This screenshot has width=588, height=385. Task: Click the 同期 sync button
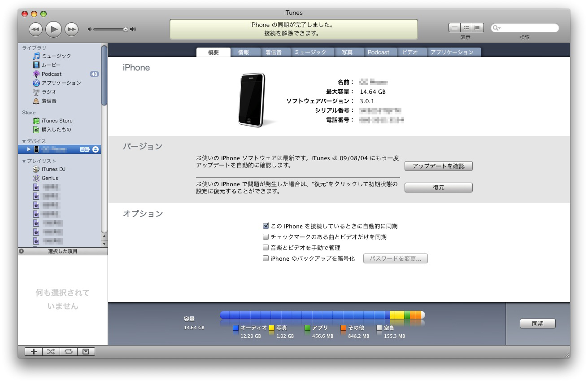(x=538, y=324)
